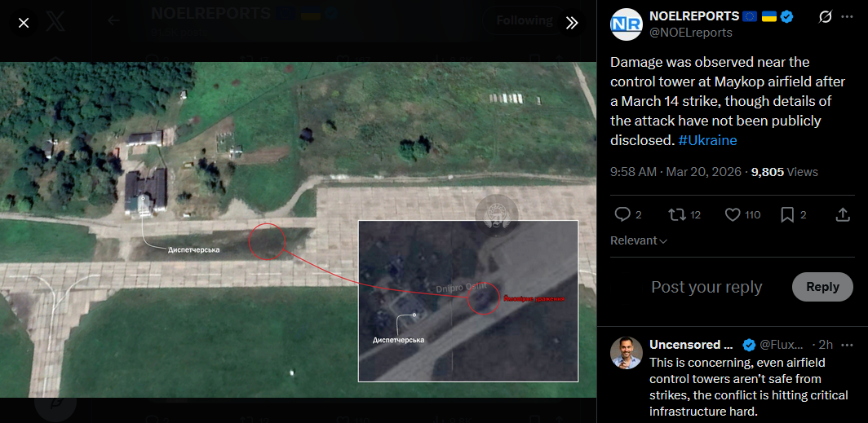Click the reply speech-bubble icon
This screenshot has height=423, width=868.
pos(622,214)
